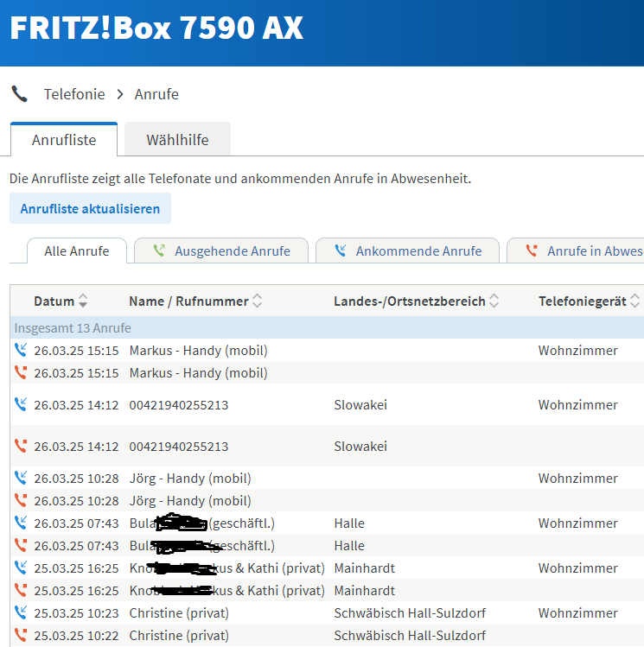
Task: Open the Anrufliste tab
Action: point(64,139)
